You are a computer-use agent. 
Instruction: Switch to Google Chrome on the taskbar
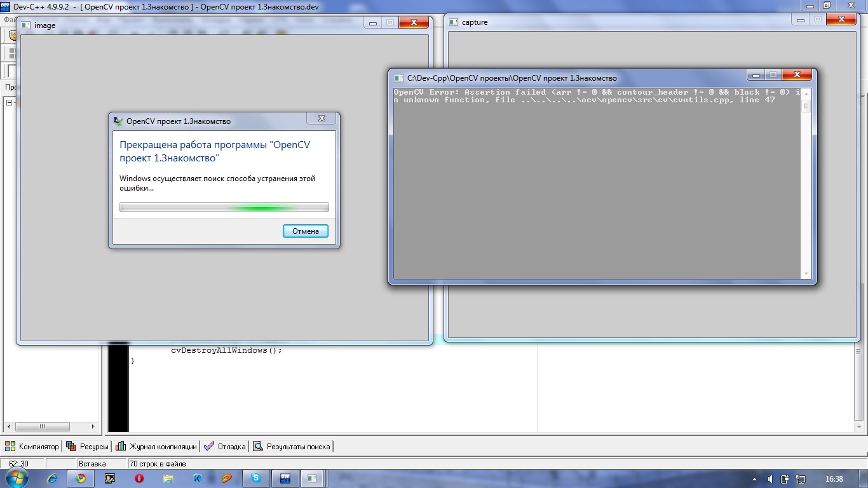tap(81, 478)
